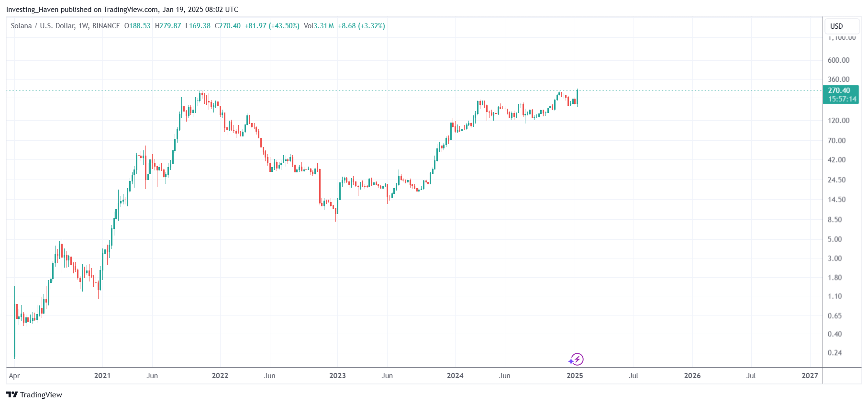Screen dimensions: 868x405
Task: Click the 70.00 price axis label
Action: [836, 141]
